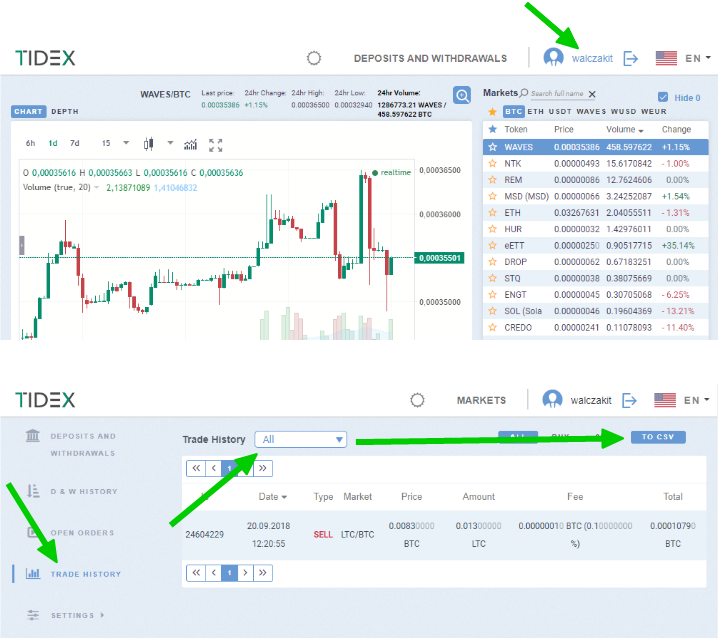Click logout icon in lower header
718x638 pixels.
(x=630, y=400)
